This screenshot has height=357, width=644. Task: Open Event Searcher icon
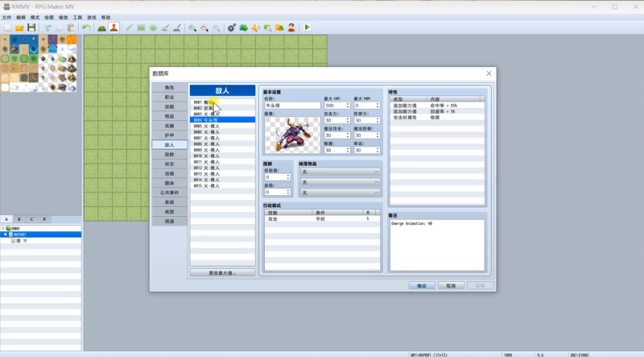267,27
